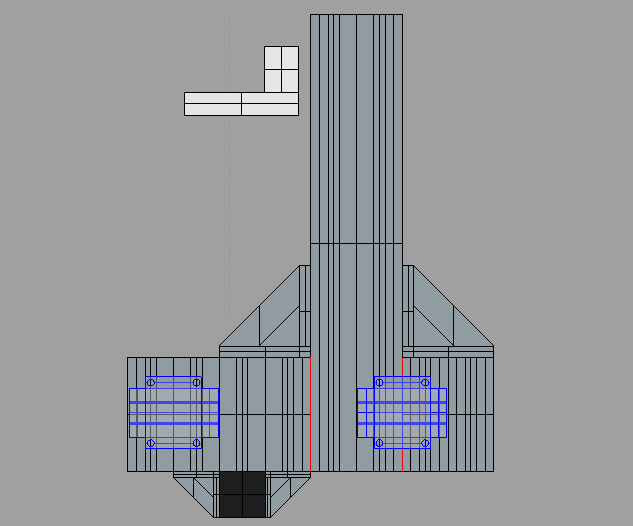The height and width of the screenshot is (526, 633).
Task: Select the left blue wireframe component
Action: [x=174, y=412]
